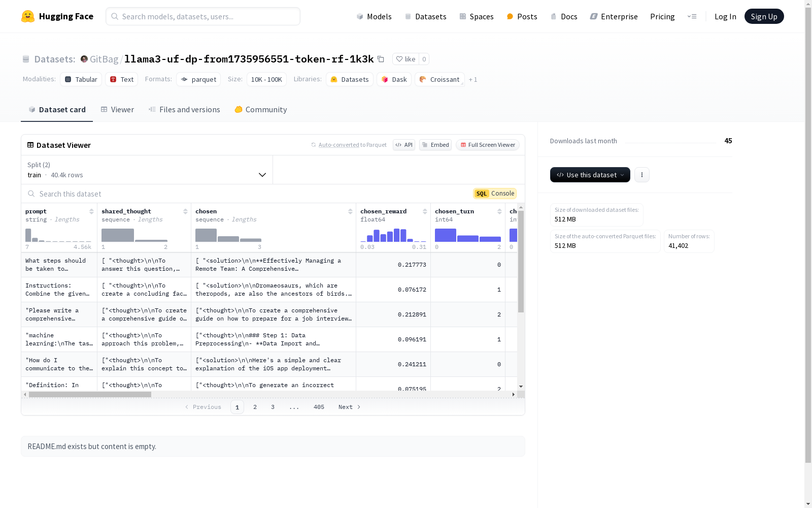Viewport: 812px width, 508px height.
Task: Click the like count 0
Action: [x=424, y=59]
